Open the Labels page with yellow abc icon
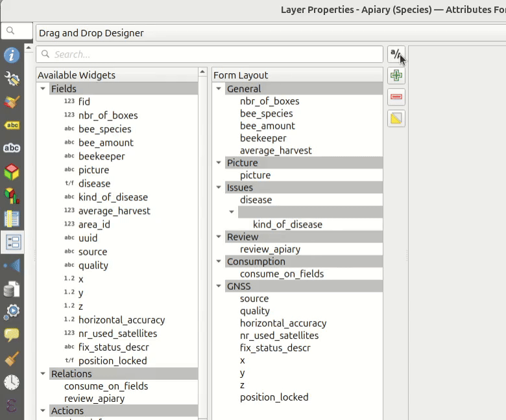This screenshot has width=506, height=420. point(12,125)
